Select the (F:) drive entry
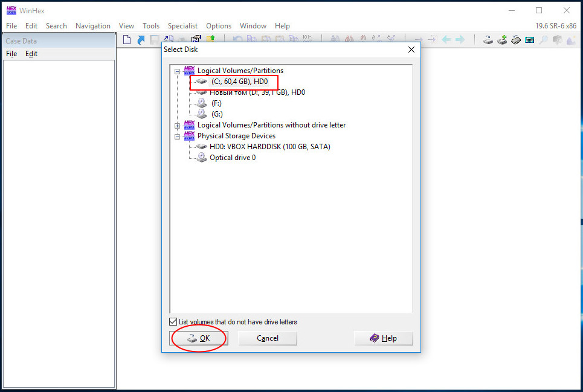Image resolution: width=583 pixels, height=392 pixels. coord(216,103)
